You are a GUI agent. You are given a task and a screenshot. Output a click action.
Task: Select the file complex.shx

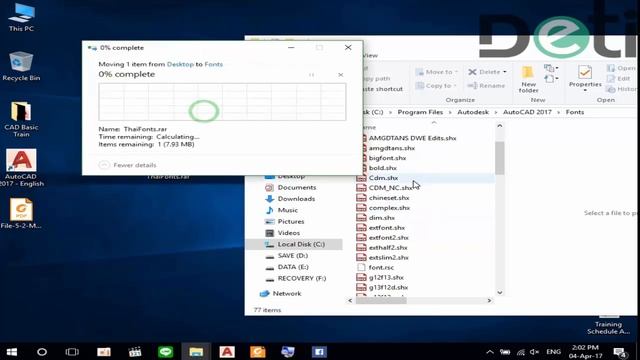pyautogui.click(x=383, y=208)
